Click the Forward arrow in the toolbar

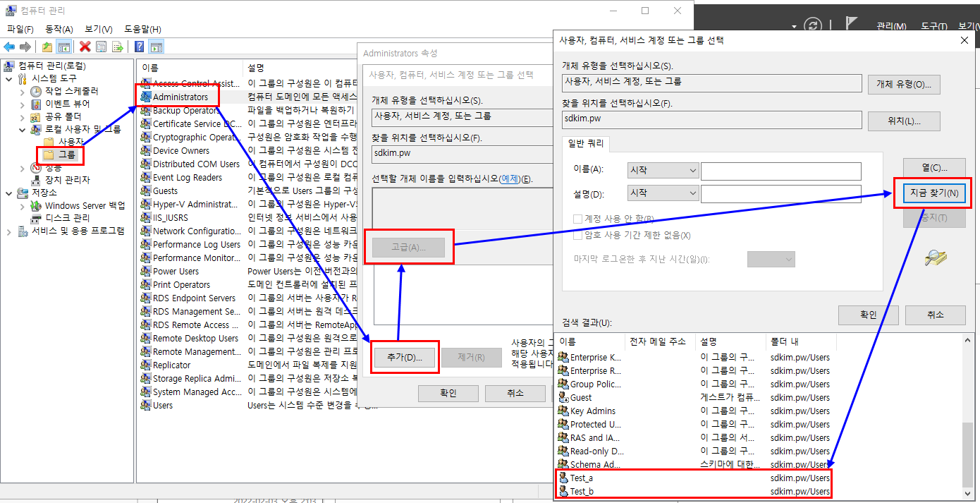25,47
